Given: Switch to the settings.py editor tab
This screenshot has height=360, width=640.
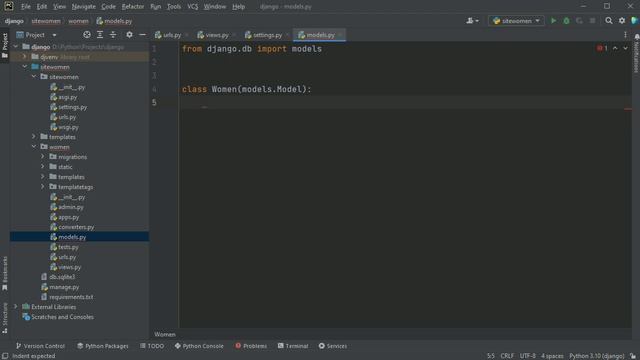Looking at the screenshot, I should pos(264,35).
